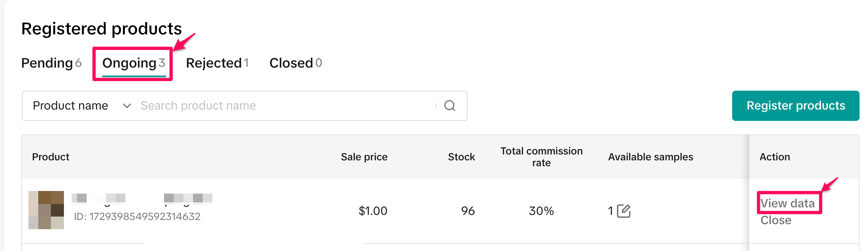Click the dropdown chevron arrow

point(127,106)
